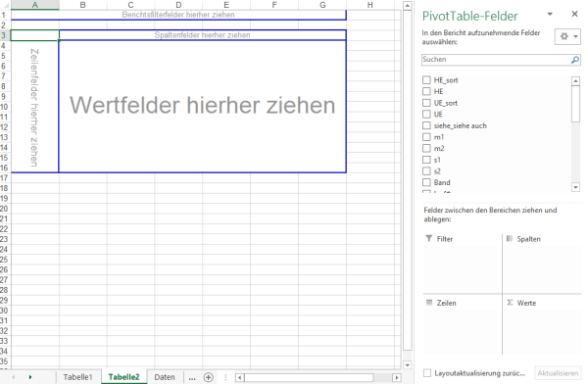This screenshot has height=384, width=588.
Task: Select row 20 header
Action: click(4, 209)
